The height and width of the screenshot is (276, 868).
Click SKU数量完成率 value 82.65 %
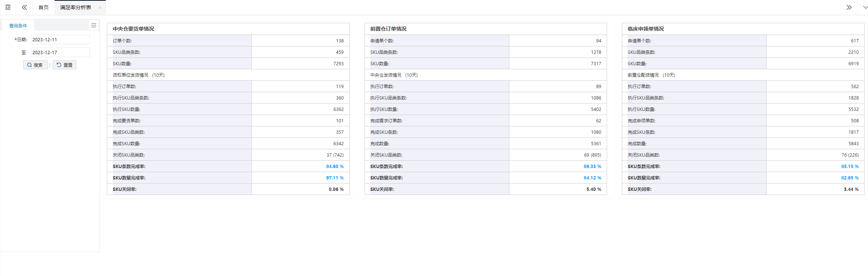coord(850,178)
